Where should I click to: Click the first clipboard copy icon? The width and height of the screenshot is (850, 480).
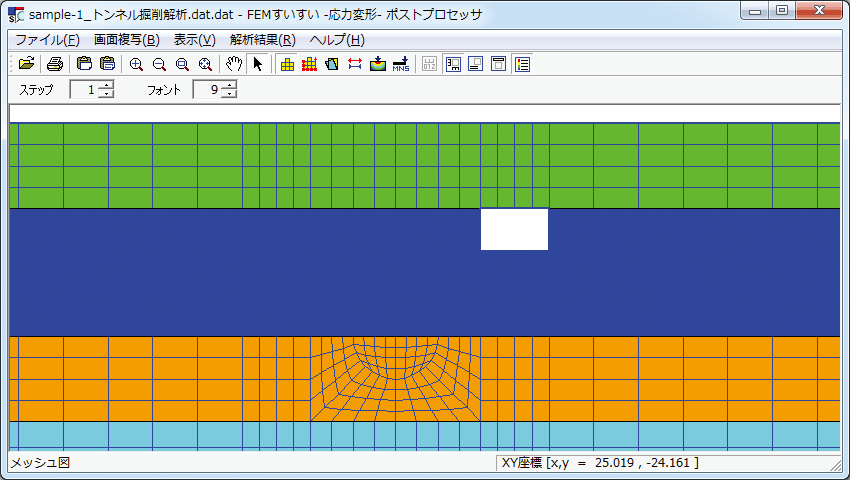pos(84,64)
